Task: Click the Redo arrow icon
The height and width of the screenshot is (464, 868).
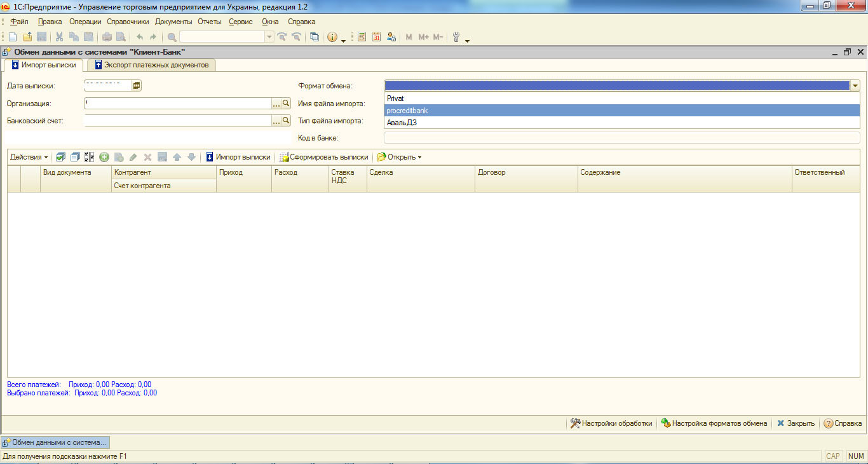Action: click(153, 38)
